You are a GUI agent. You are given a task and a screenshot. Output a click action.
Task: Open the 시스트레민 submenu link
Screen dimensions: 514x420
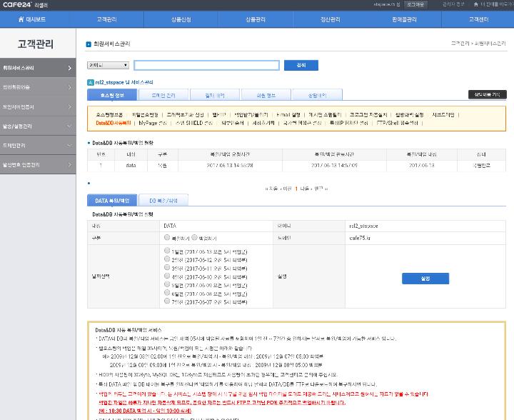coord(443,115)
